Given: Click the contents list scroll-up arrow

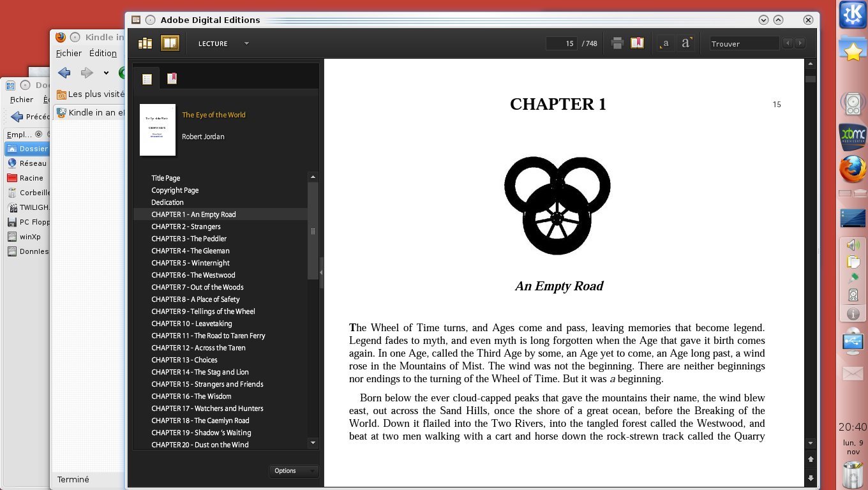Looking at the screenshot, I should pos(313,177).
